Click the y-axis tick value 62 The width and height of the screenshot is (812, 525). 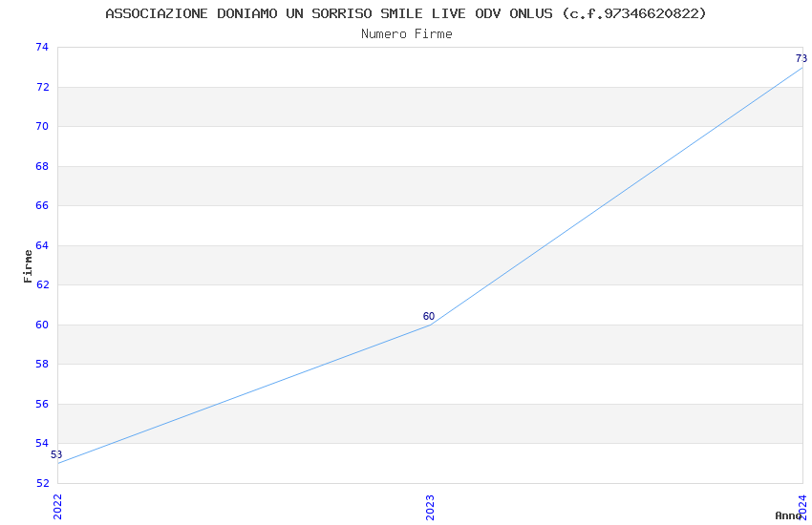[42, 284]
